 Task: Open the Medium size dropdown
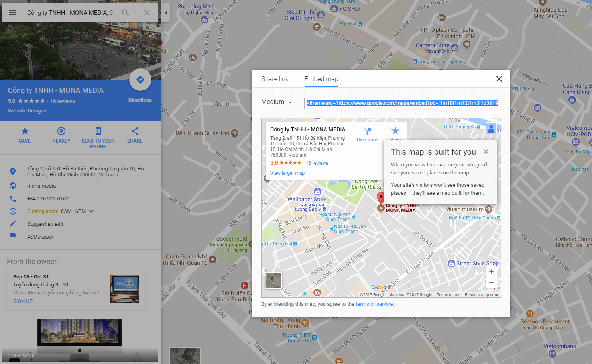pos(277,102)
